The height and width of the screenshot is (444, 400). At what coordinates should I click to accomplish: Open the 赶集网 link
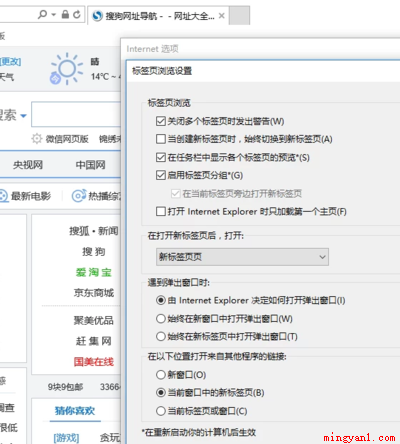94,341
